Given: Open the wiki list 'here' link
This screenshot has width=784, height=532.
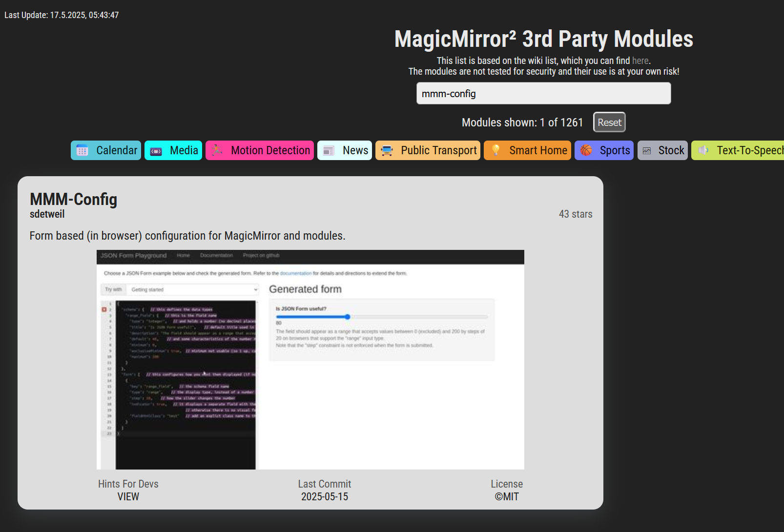Looking at the screenshot, I should (x=640, y=61).
